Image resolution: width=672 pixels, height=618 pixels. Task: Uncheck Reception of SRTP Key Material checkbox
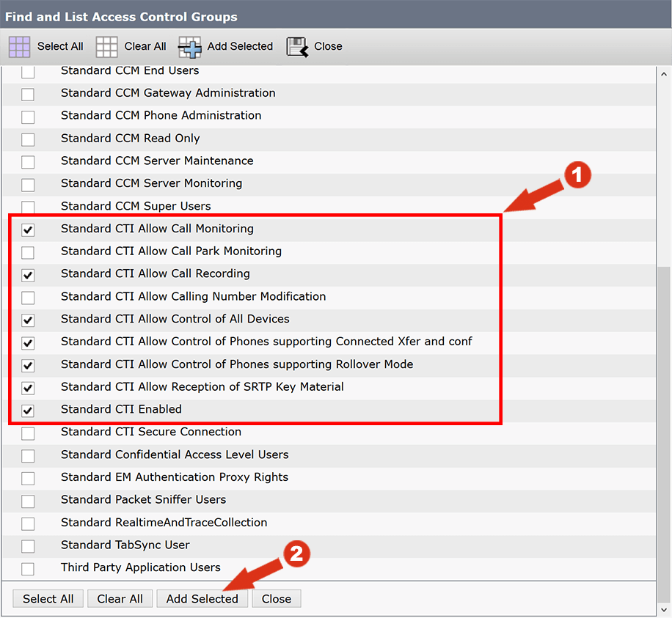point(28,388)
